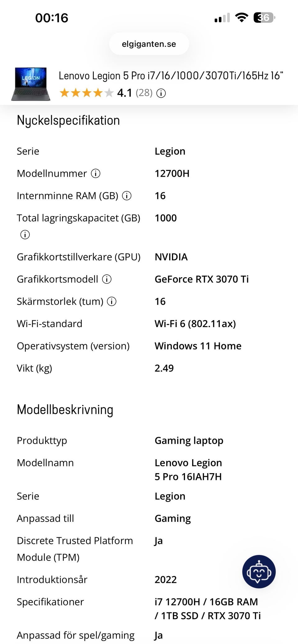Tap the battery level indicator
298x644 pixels.
[x=264, y=17]
